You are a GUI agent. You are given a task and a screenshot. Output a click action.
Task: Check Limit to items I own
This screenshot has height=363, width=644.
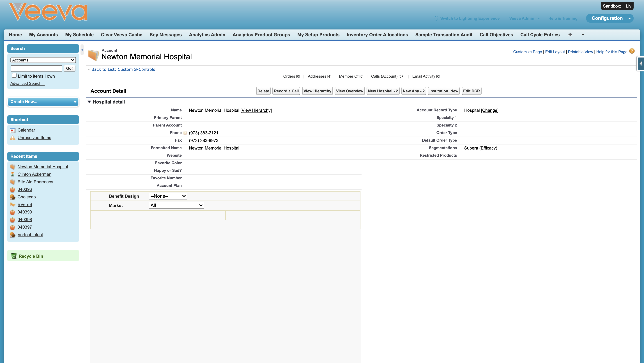point(14,75)
